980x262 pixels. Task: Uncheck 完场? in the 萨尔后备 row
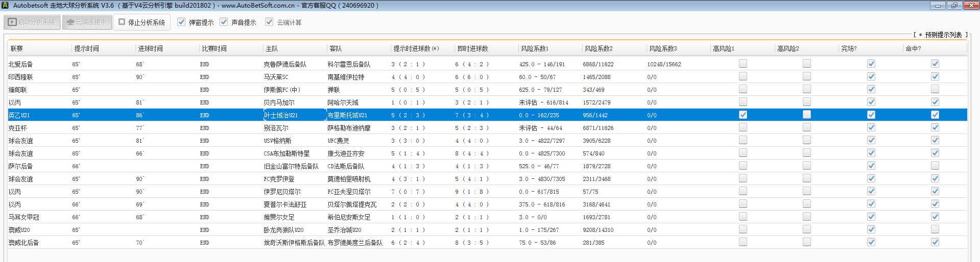[871, 166]
